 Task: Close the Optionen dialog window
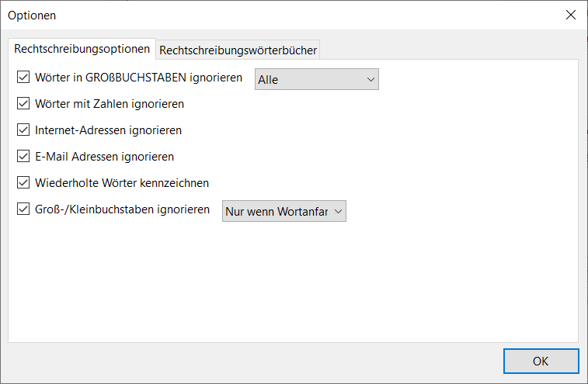571,15
